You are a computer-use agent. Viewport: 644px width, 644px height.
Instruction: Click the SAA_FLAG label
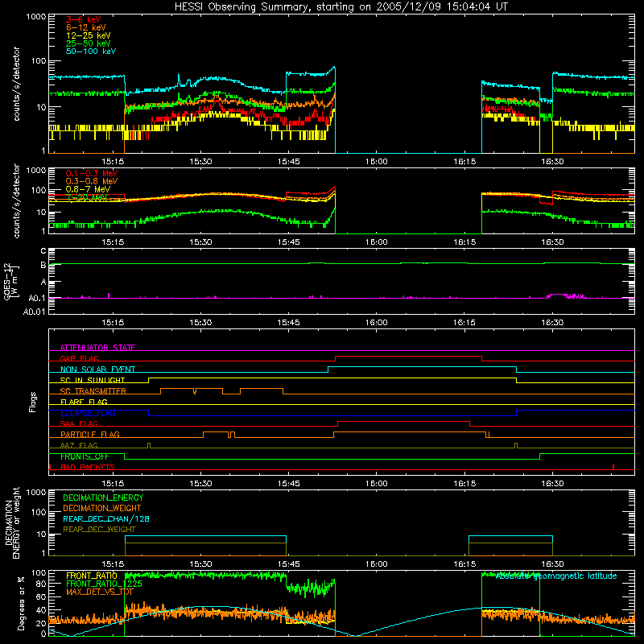point(79,424)
